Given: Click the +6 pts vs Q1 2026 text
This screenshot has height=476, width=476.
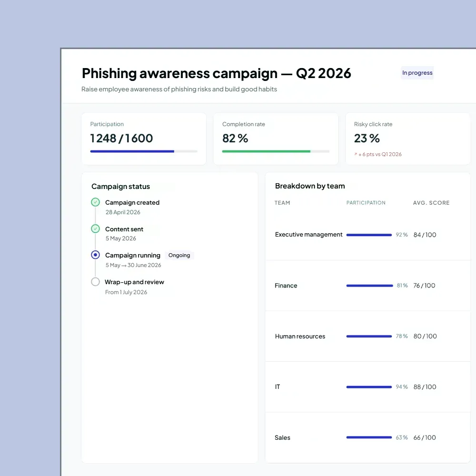Looking at the screenshot, I should click(x=380, y=154).
